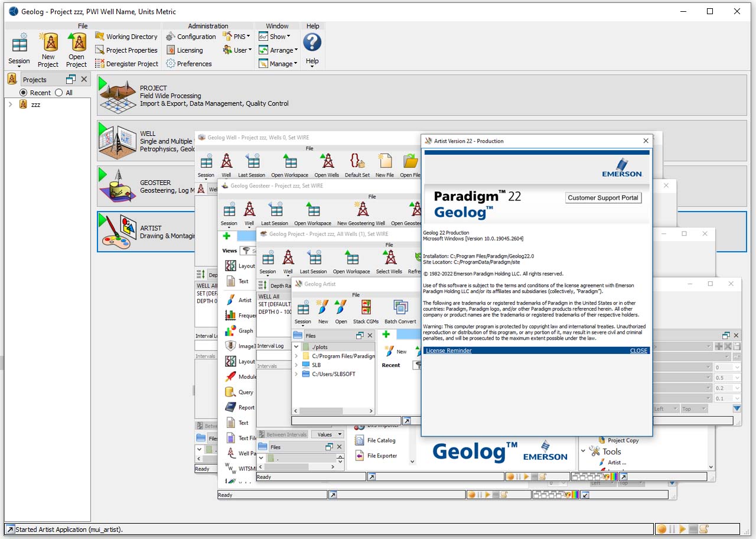The height and width of the screenshot is (539, 756).
Task: Click the Default Set icon
Action: (x=357, y=161)
